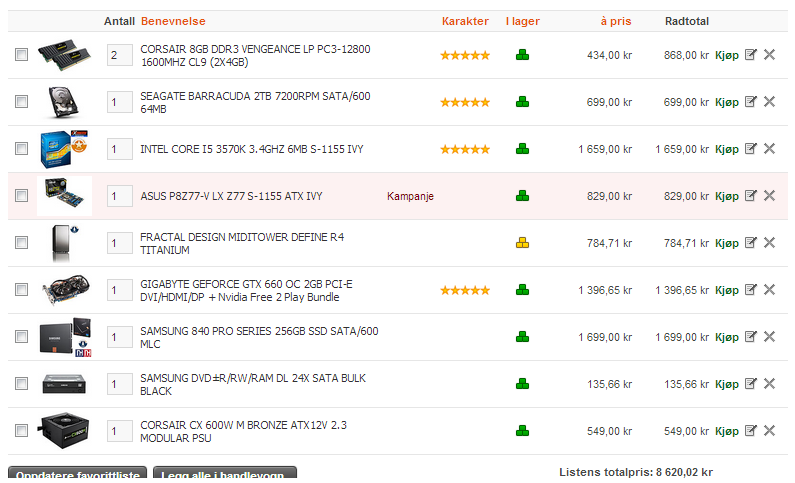Screen dimensions: 795x483
Task: Tick the checkbox for ASUS P8Z77-V LX
Action: [x=21, y=195]
